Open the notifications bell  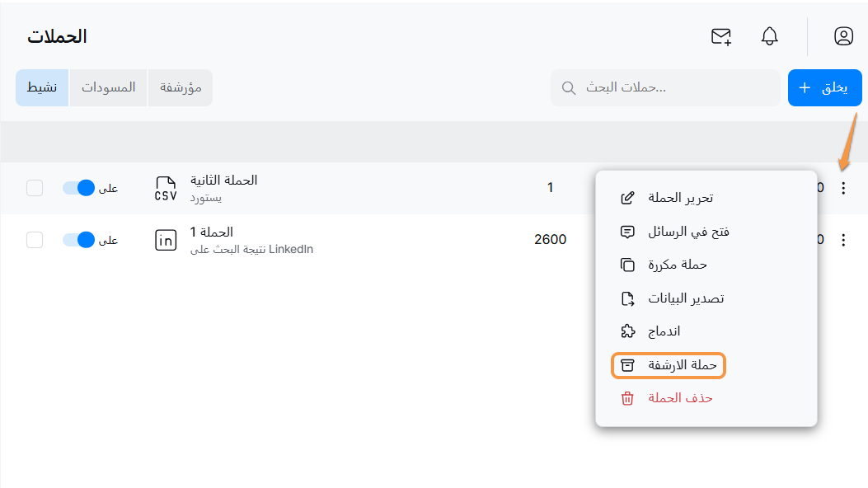coord(770,36)
